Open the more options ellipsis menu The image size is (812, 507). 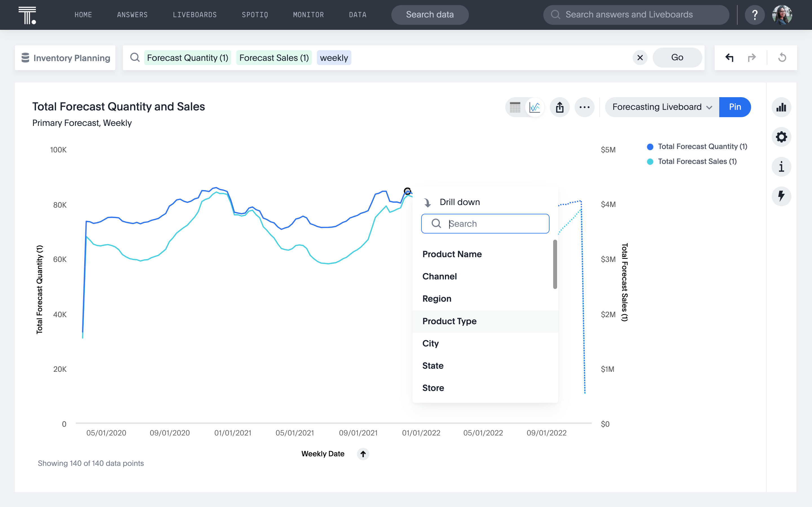coord(584,107)
